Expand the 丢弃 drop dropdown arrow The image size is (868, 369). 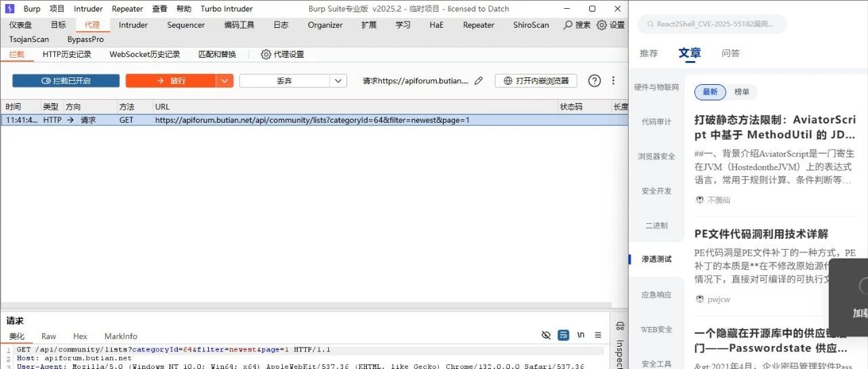click(x=339, y=81)
